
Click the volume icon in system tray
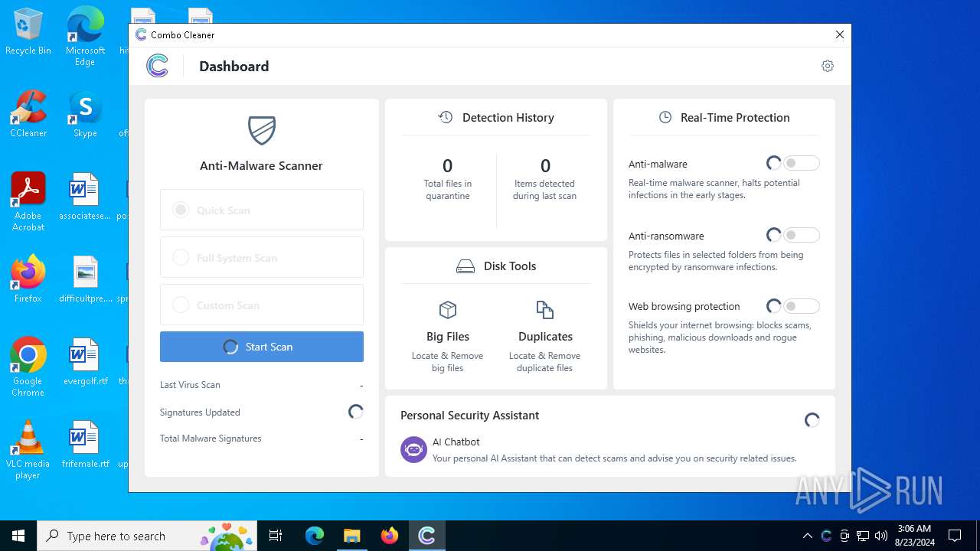pyautogui.click(x=881, y=536)
